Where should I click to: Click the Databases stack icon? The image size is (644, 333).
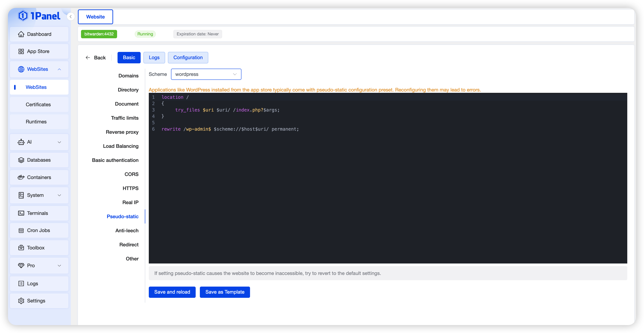pos(21,160)
